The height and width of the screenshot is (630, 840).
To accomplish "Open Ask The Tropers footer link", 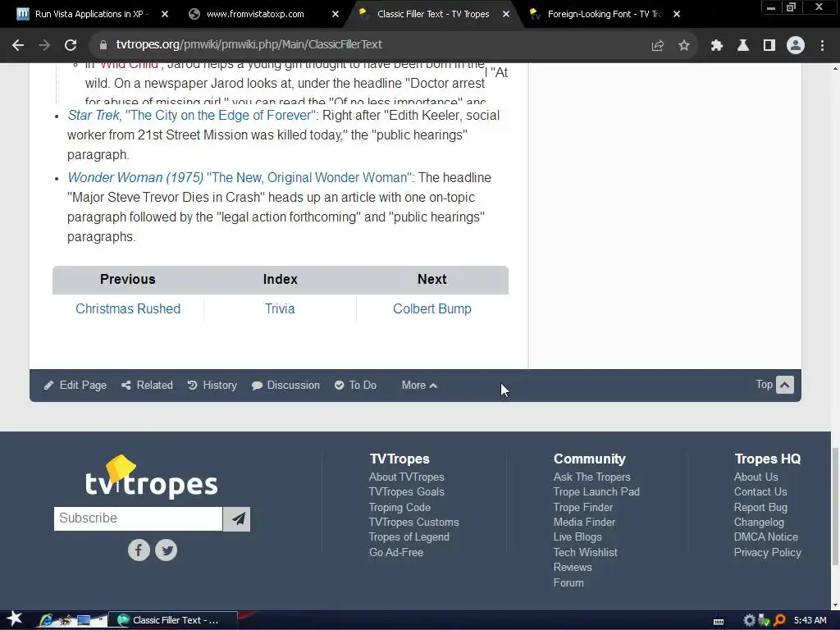I will coord(592,477).
